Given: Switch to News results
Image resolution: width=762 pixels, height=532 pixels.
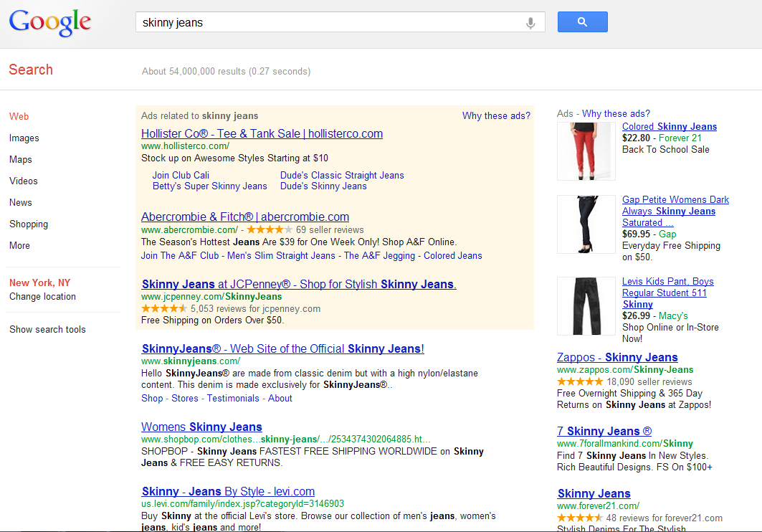Looking at the screenshot, I should coord(20,202).
